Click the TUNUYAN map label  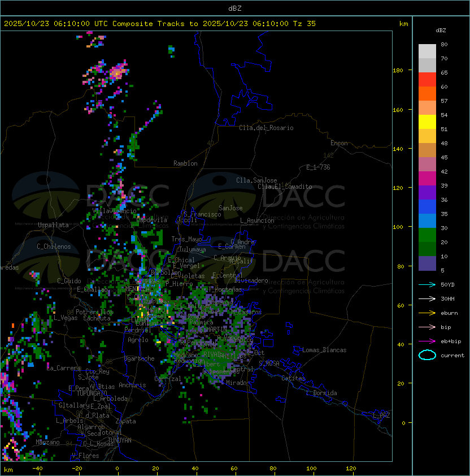pyautogui.click(x=120, y=440)
